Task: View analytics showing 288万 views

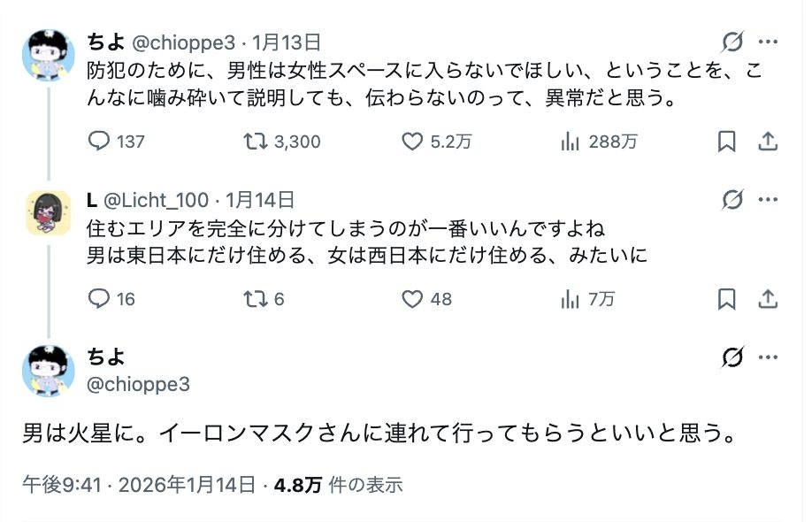Action: [x=571, y=142]
